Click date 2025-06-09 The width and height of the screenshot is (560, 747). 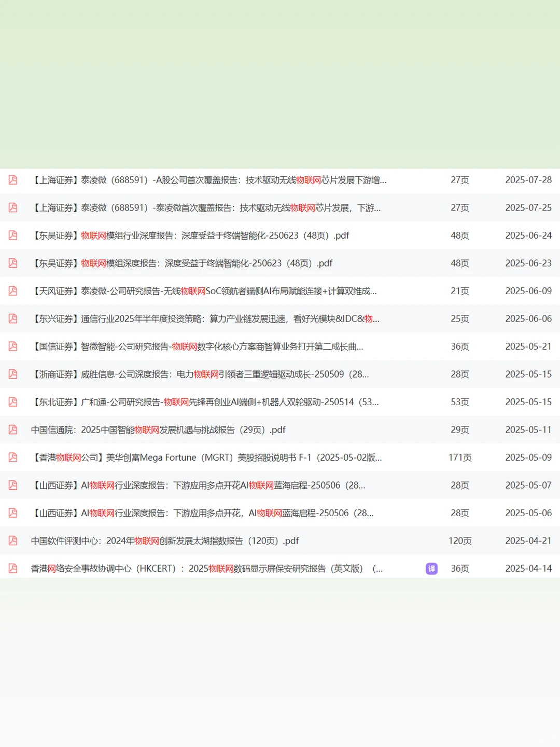pyautogui.click(x=528, y=291)
